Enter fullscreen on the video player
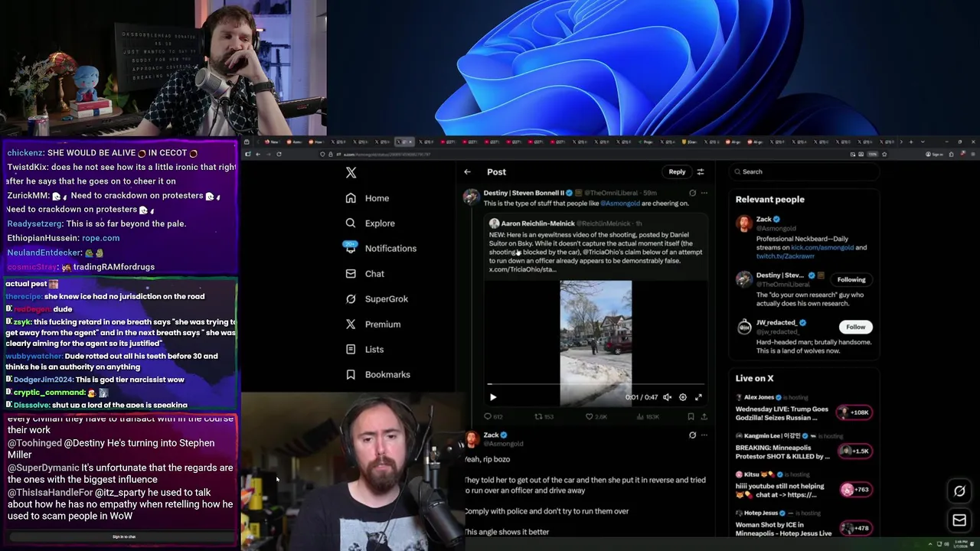Image resolution: width=980 pixels, height=551 pixels. (698, 397)
